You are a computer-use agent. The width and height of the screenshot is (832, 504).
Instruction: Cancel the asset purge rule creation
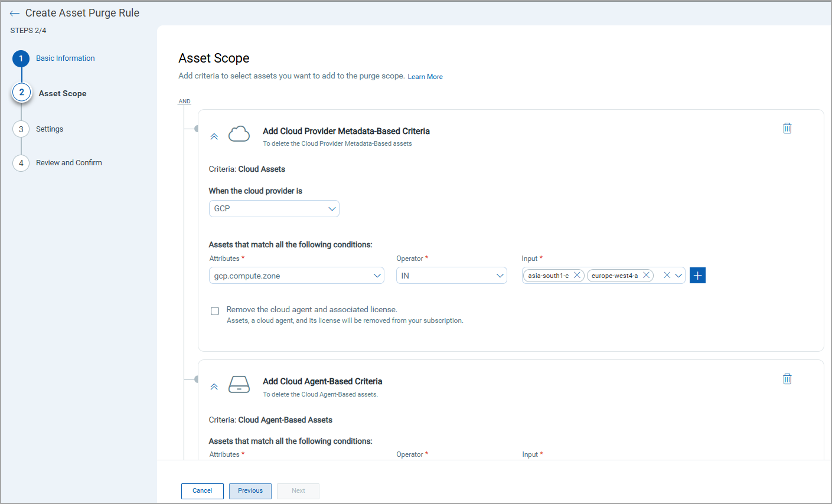(x=202, y=490)
